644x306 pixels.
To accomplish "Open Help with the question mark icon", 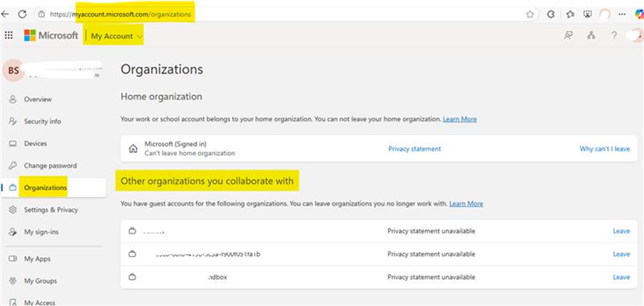I will pos(614,36).
